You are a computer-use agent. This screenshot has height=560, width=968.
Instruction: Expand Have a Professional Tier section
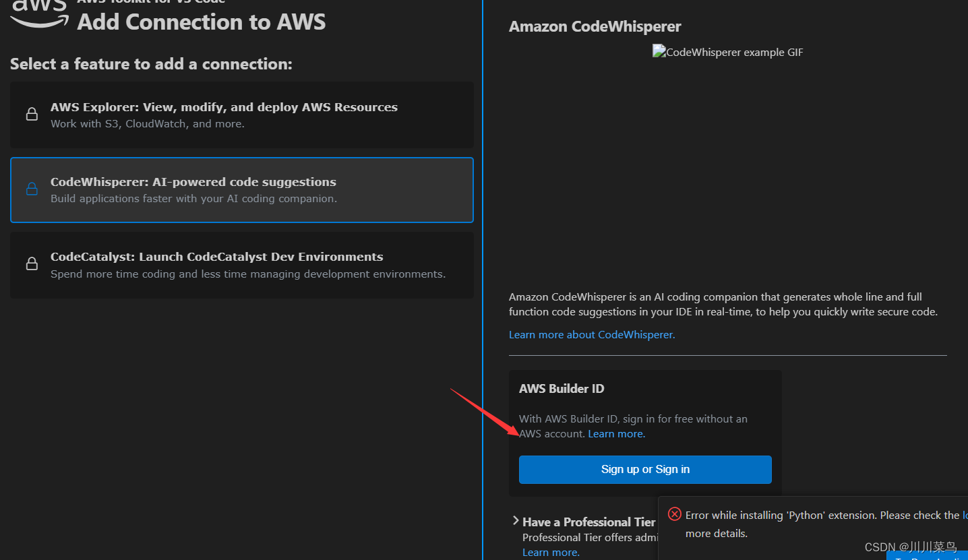point(516,521)
